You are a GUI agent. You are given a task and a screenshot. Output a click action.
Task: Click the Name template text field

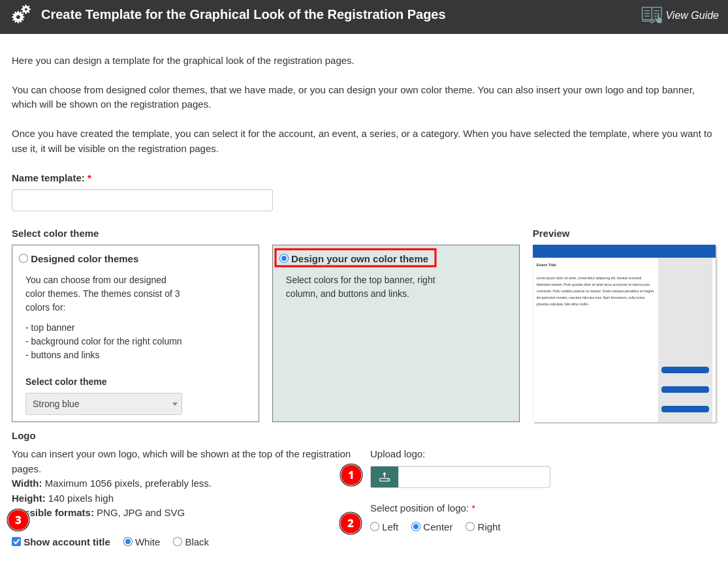pyautogui.click(x=142, y=200)
